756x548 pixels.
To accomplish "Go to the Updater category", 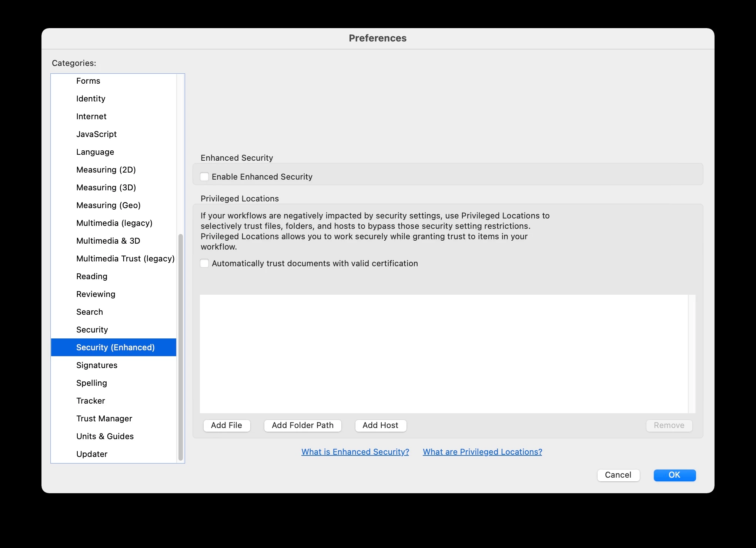I will (92, 454).
